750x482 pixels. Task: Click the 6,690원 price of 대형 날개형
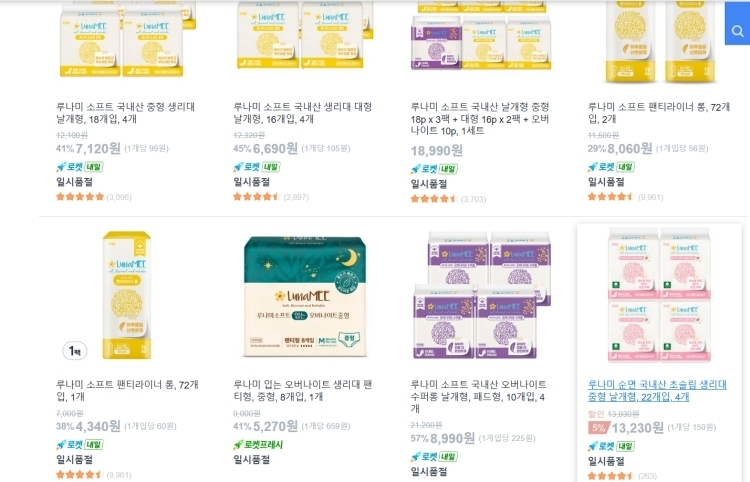coord(275,148)
